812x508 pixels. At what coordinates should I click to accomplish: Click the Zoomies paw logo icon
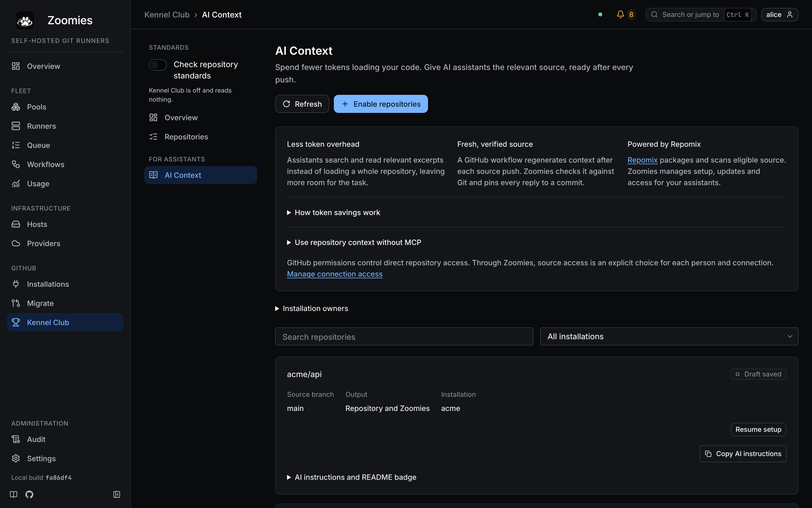[x=25, y=20]
